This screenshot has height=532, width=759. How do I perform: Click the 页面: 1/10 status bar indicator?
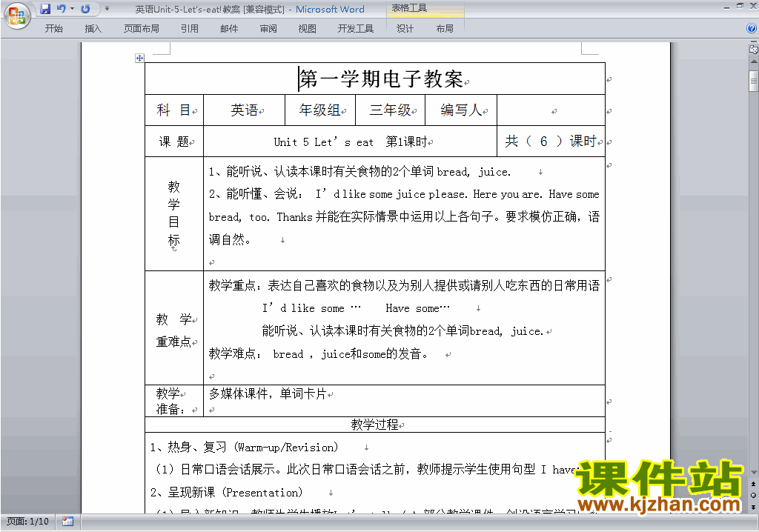(x=27, y=522)
